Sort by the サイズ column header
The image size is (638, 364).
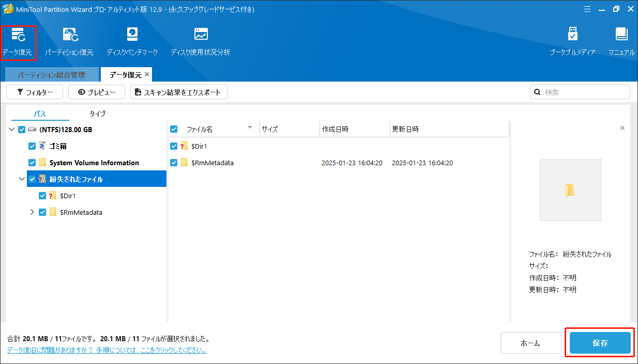pyautogui.click(x=290, y=129)
